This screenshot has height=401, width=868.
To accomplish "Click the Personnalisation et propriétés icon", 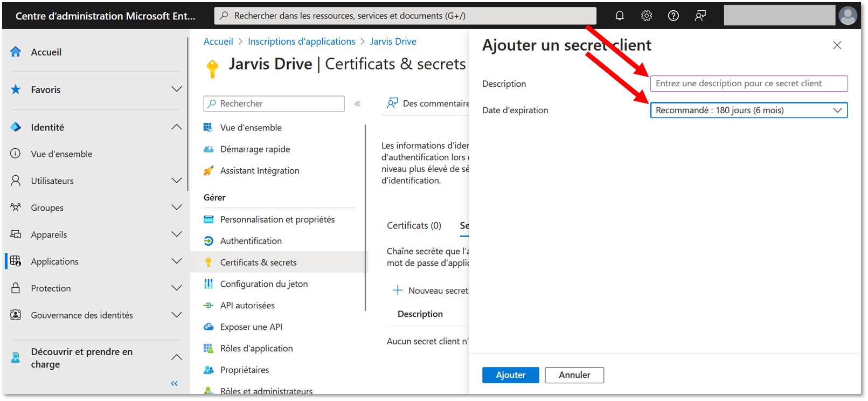I will click(209, 219).
